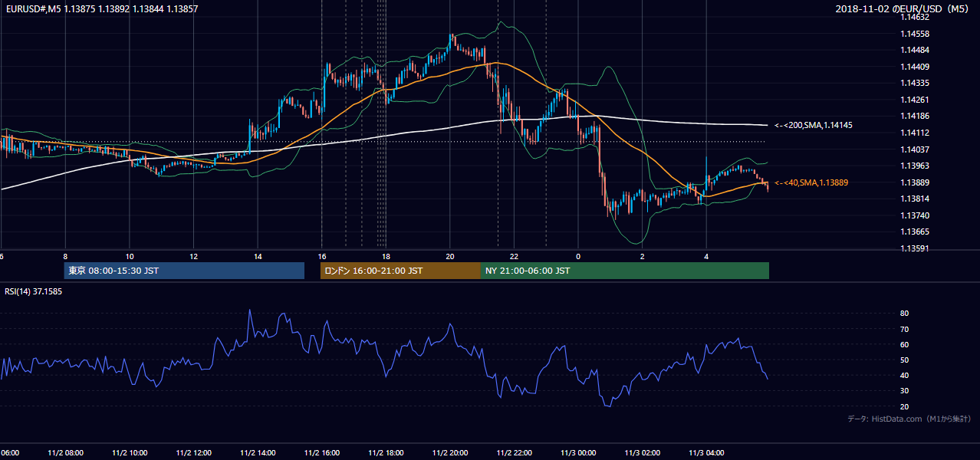Click price axis value 1.13814
The image size is (980, 460).
(x=915, y=199)
